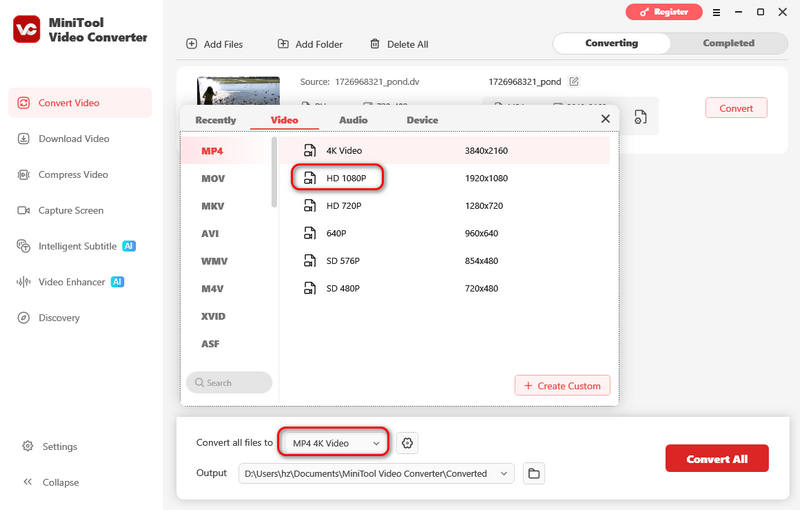800x510 pixels.
Task: Click the Video Enhancer waveform icon
Action: pyautogui.click(x=23, y=282)
